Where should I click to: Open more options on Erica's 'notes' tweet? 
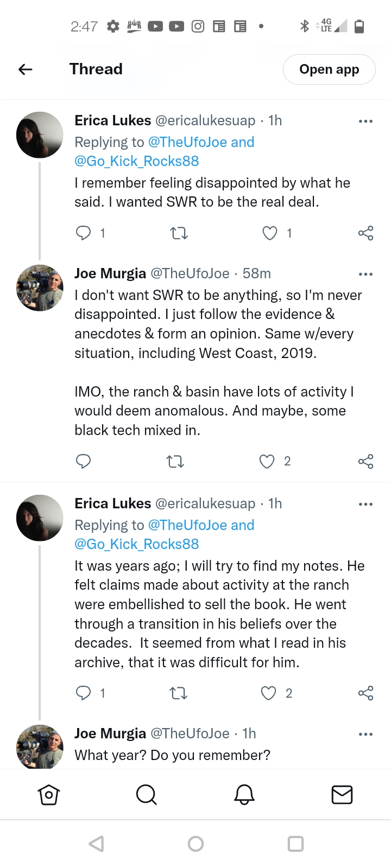click(x=365, y=504)
